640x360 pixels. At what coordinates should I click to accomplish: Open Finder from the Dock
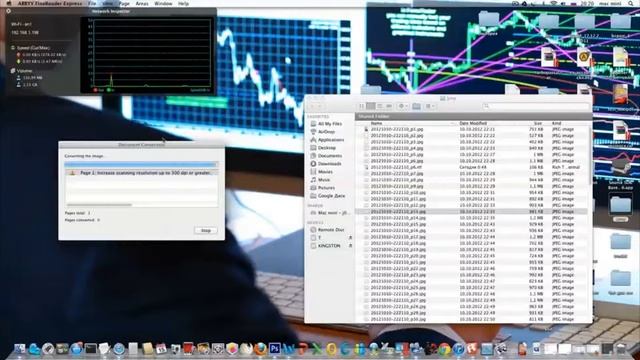tap(19, 349)
